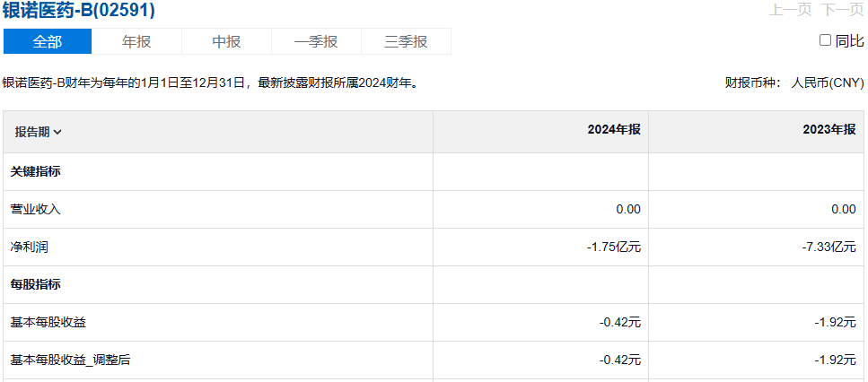Image resolution: width=868 pixels, height=382 pixels.
Task: Open the 中报 tab
Action: point(226,41)
